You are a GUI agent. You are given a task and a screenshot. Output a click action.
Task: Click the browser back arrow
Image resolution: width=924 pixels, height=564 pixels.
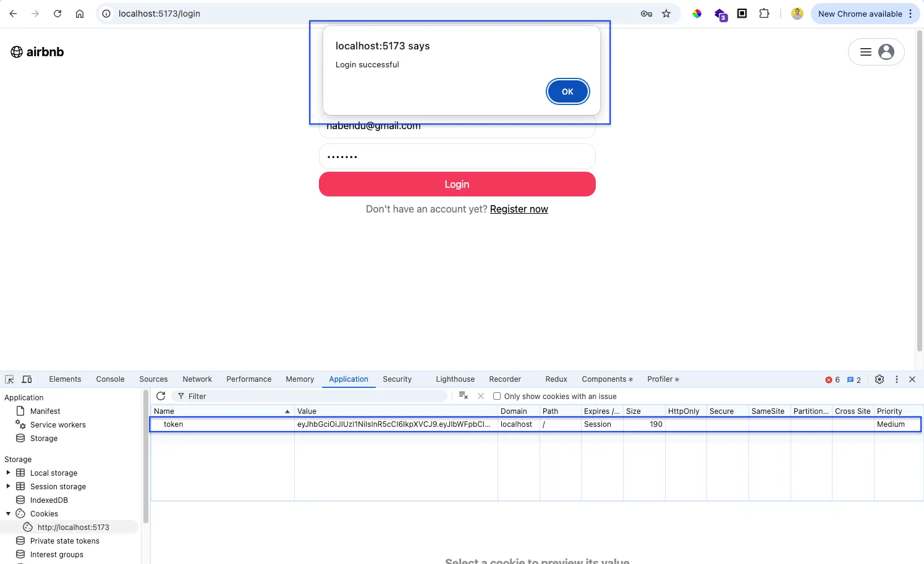point(13,14)
